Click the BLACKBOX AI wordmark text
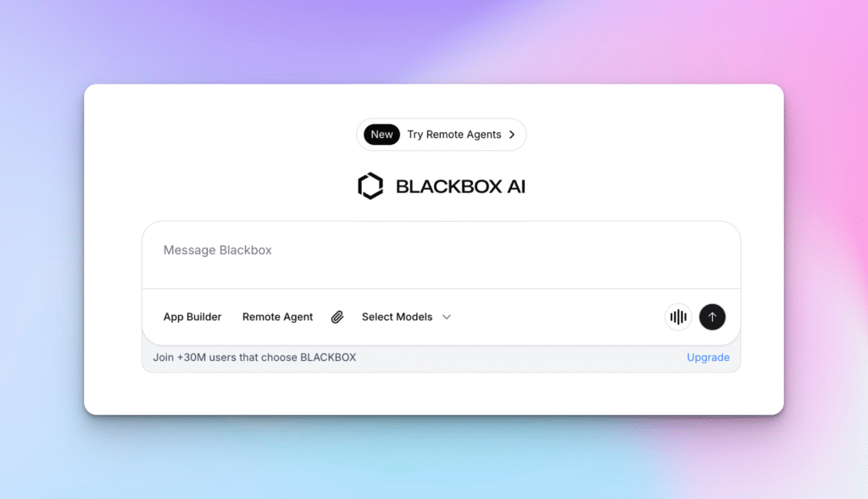 pyautogui.click(x=460, y=186)
